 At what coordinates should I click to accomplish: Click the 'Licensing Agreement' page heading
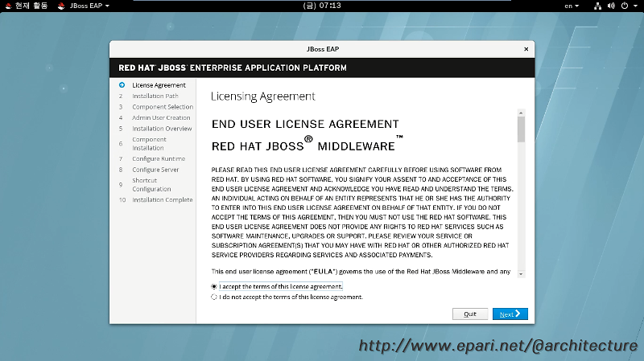263,96
